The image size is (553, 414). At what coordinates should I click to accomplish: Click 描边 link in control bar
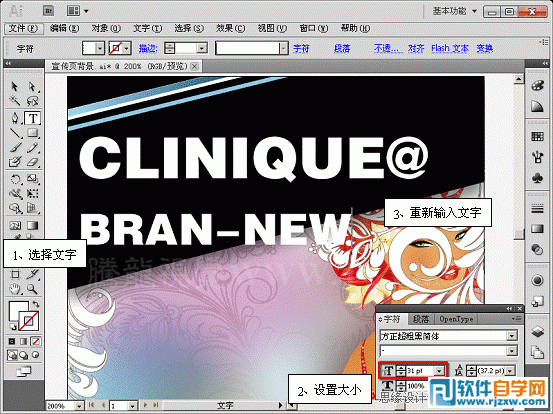coord(148,48)
